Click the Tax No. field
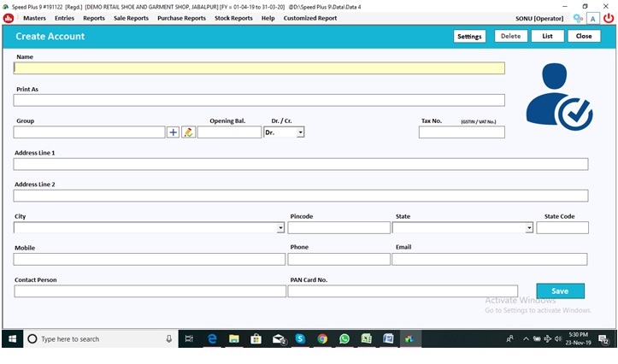The height and width of the screenshot is (364, 618). [462, 132]
